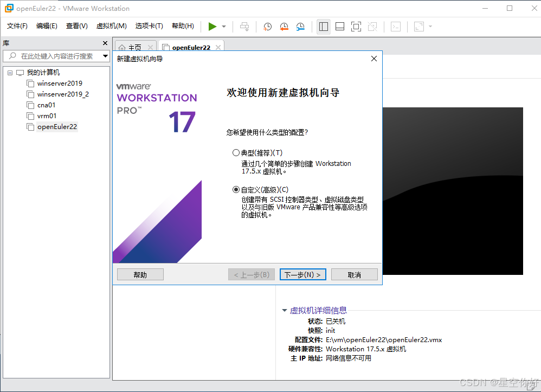Open stretch display dropdown arrow
Image resolution: width=541 pixels, height=392 pixels.
pyautogui.click(x=430, y=27)
